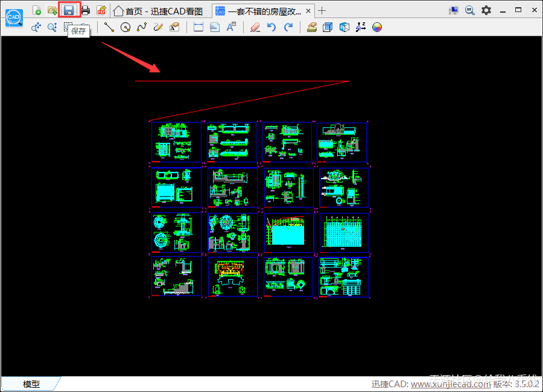Screen dimensions: 543x392
Task: Select the pan move tool
Action: 36,27
